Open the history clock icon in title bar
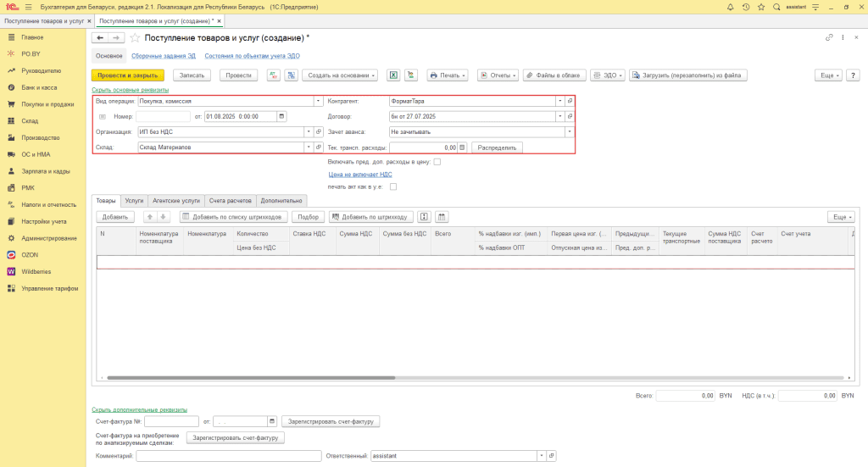The height and width of the screenshot is (467, 868). 746,7
